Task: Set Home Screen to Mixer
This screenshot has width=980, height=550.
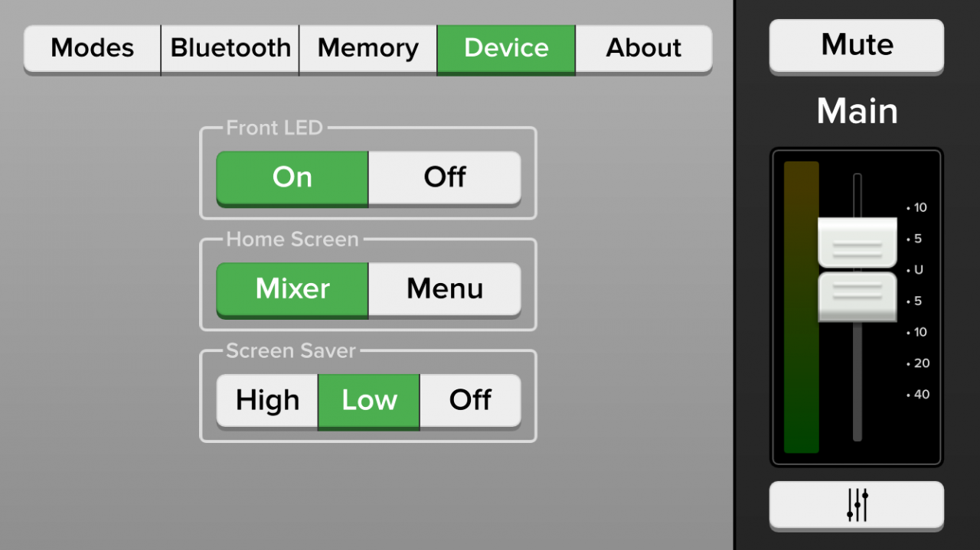Action: (x=292, y=289)
